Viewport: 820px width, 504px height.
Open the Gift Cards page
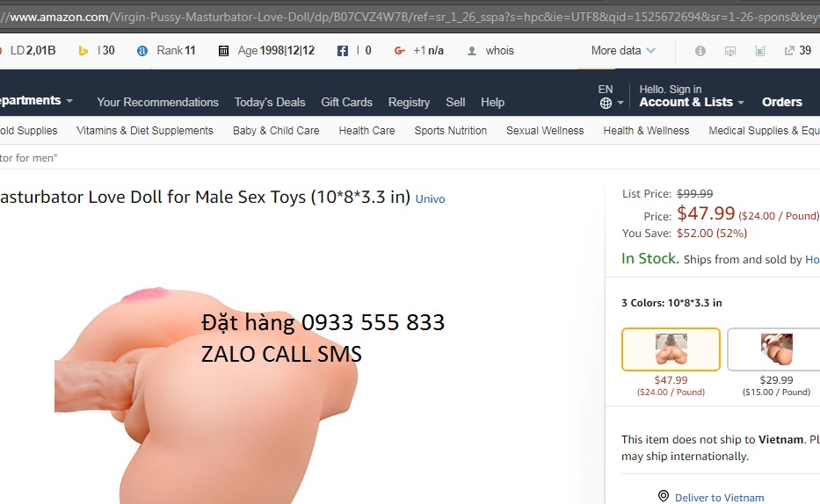point(346,102)
